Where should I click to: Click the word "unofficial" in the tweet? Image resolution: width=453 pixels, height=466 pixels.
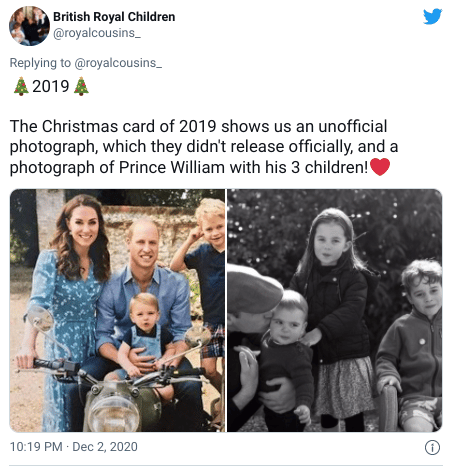[353, 127]
